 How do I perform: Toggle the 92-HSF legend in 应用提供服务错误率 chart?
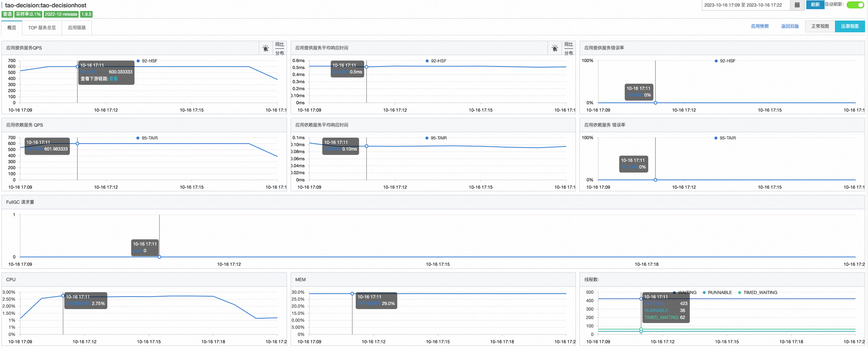click(725, 61)
